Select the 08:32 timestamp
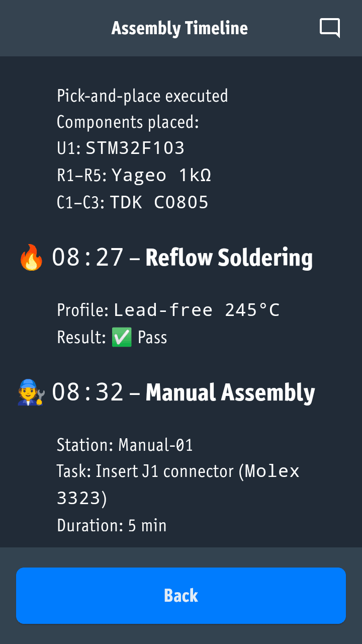The width and height of the screenshot is (362, 644). 88,392
